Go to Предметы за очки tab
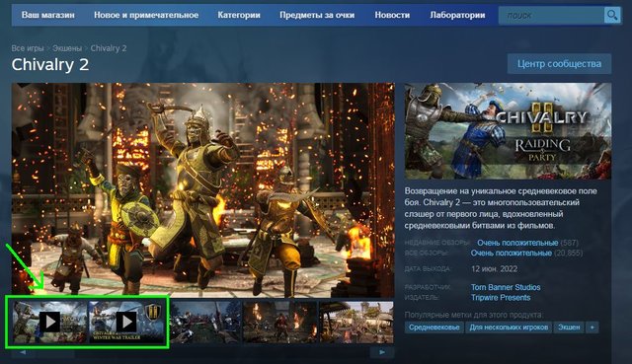The height and width of the screenshot is (364, 632). [317, 15]
